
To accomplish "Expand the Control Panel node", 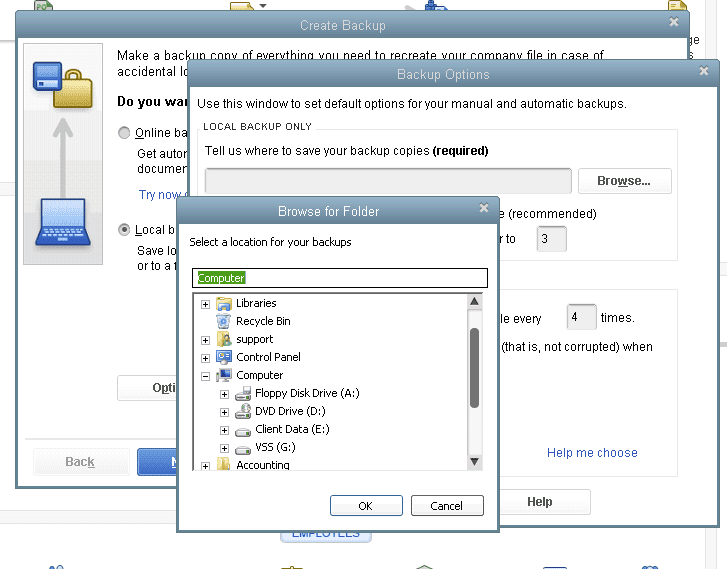I will pyautogui.click(x=205, y=358).
